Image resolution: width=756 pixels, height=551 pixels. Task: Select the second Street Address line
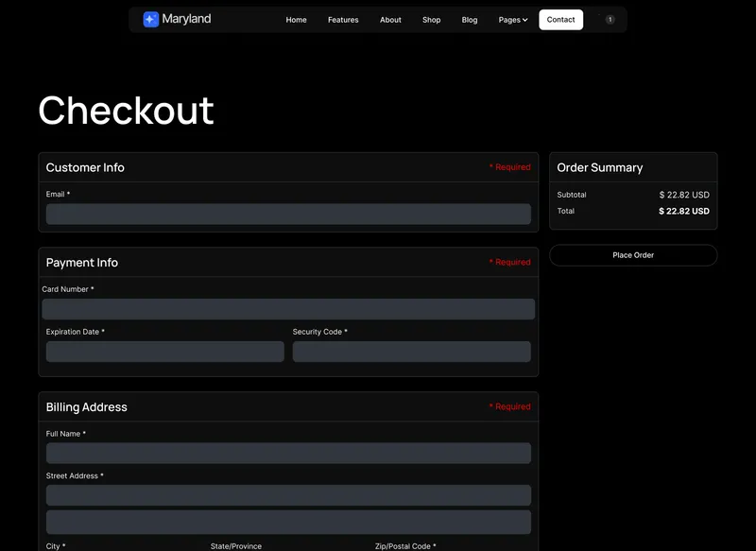pos(288,521)
